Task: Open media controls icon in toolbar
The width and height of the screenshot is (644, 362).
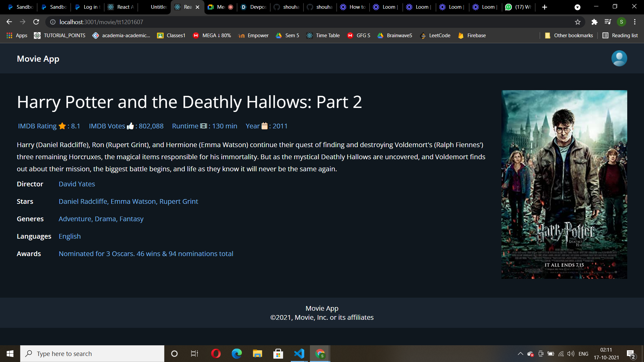Action: [608, 22]
